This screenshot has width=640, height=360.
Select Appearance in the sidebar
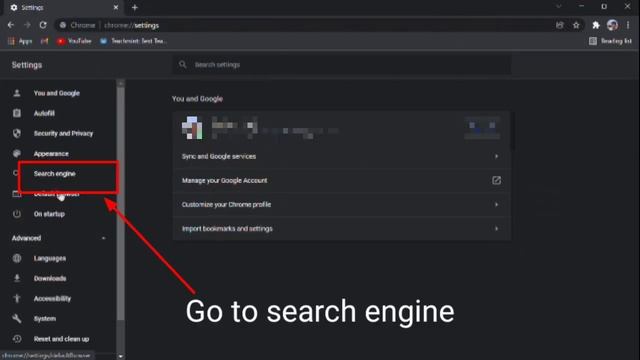tap(51, 153)
